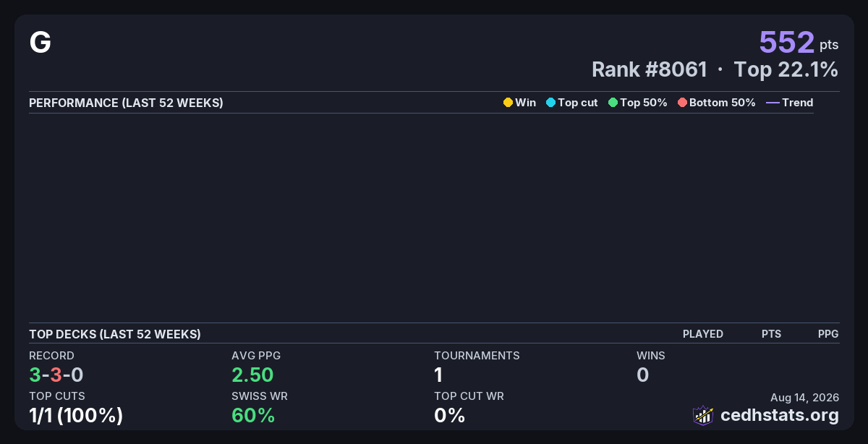Toggle the Top cut legend label
Image resolution: width=868 pixels, height=444 pixels.
tap(578, 103)
